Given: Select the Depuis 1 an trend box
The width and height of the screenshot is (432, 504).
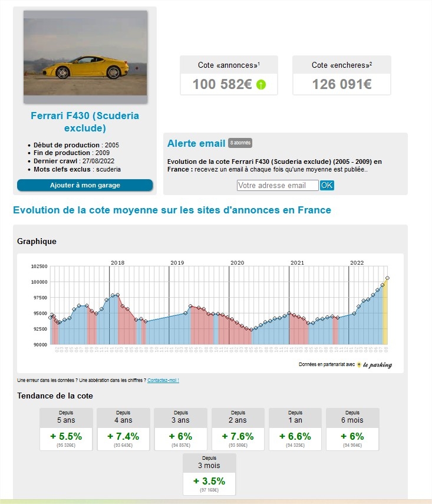Looking at the screenshot, I should [x=295, y=429].
